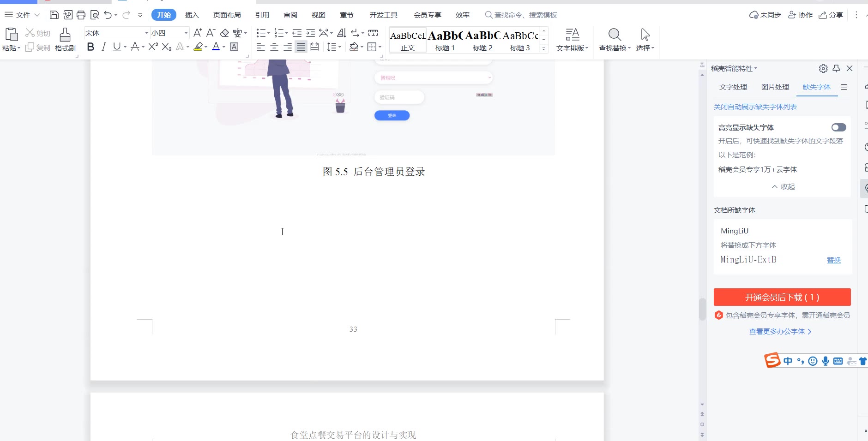Apply the yellow highlight color
Screen dimensions: 868x441
click(x=198, y=47)
